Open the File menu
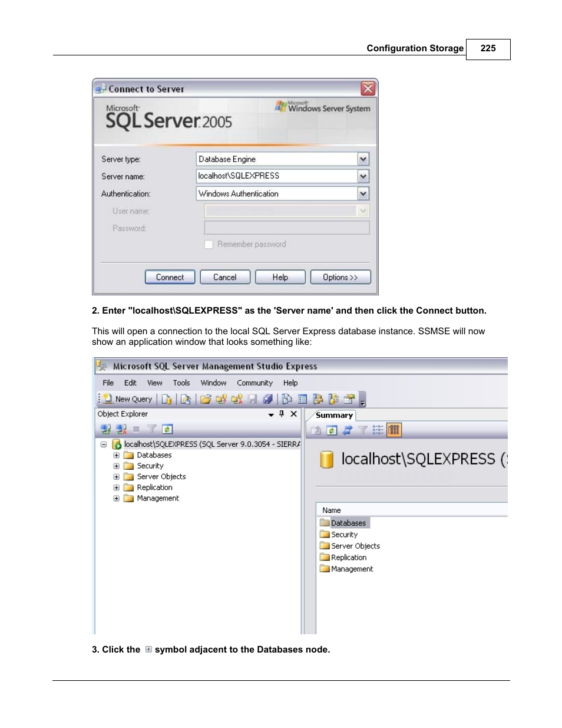This screenshot has height=728, width=562. [x=108, y=383]
